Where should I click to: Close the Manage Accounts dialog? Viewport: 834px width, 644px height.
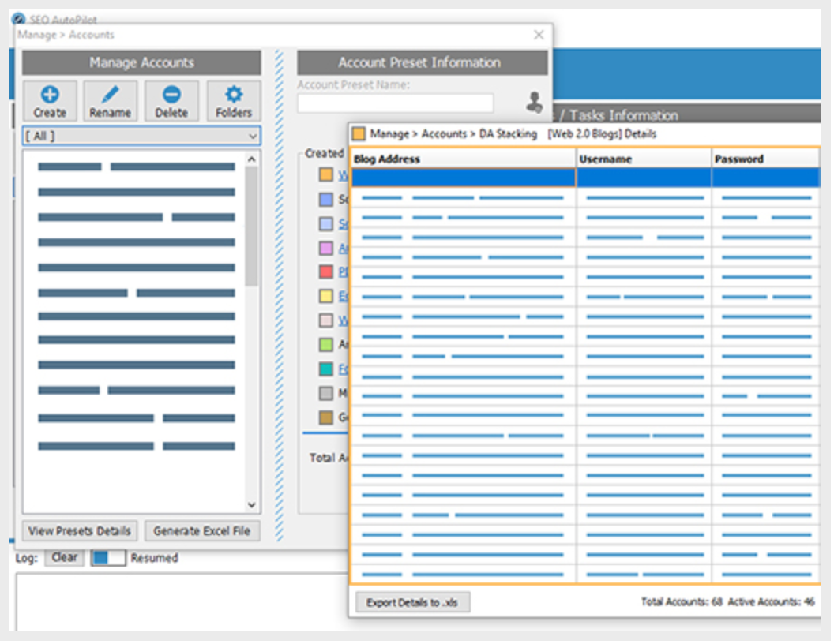coord(539,35)
